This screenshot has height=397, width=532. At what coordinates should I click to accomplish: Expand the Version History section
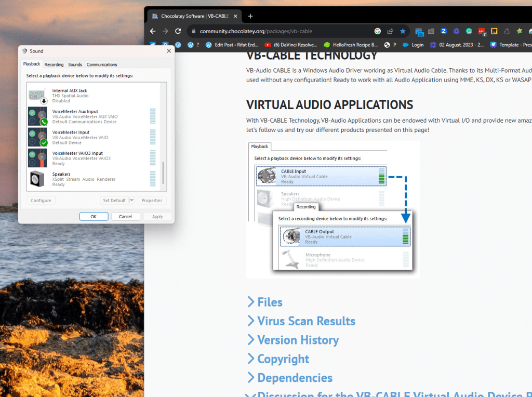pos(293,340)
